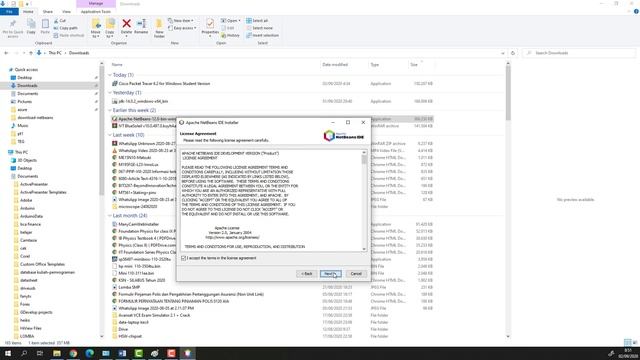The width and height of the screenshot is (640, 360).
Task: Open the Open dropdown in ribbon
Action: click(231, 21)
